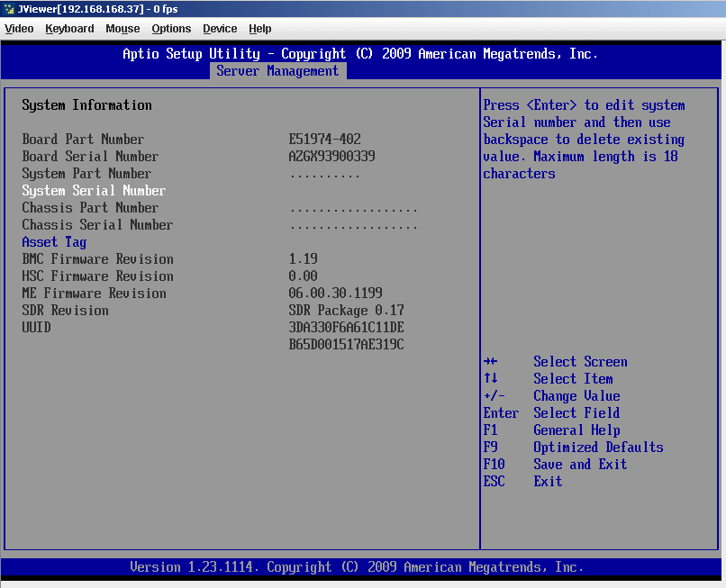Click the System Part Number value
The image size is (726, 588).
(x=324, y=175)
